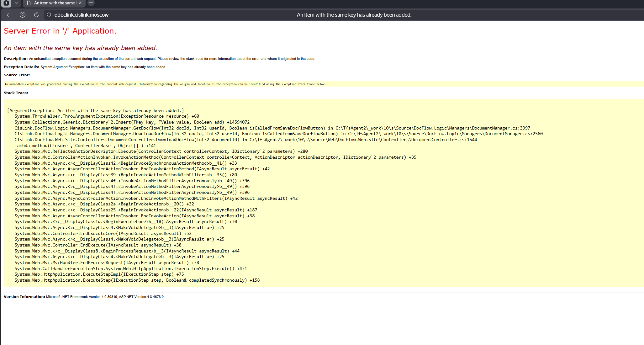Viewport: 644px width, 345px height.
Task: Click the ddoclink.cislink.moscow address field
Action: click(82, 15)
